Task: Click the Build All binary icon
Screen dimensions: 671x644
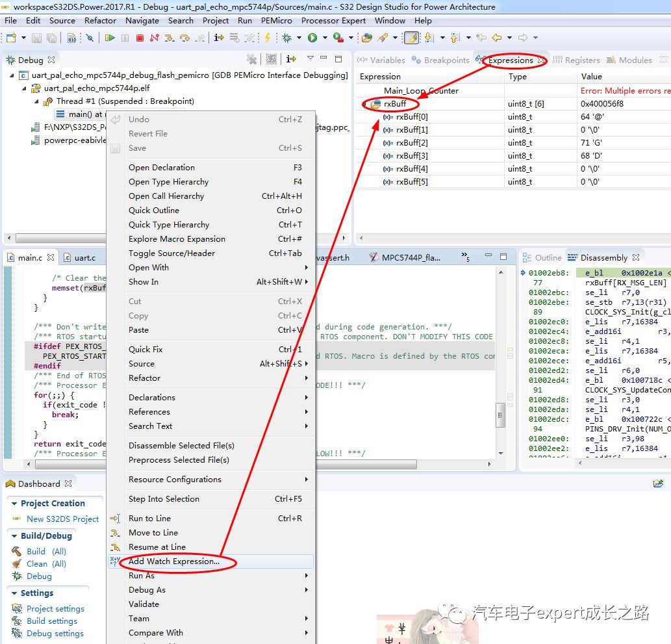Action: [x=72, y=38]
